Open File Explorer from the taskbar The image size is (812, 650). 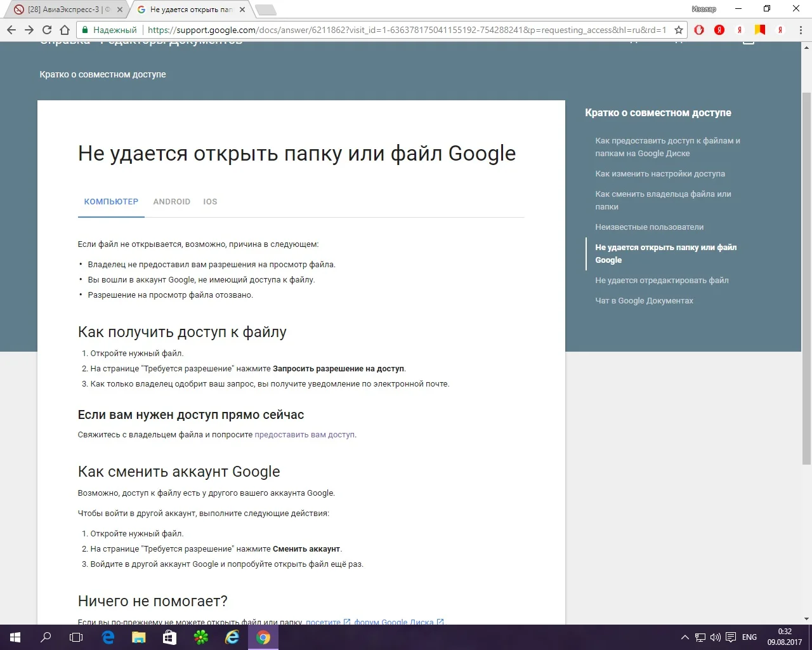[139, 637]
